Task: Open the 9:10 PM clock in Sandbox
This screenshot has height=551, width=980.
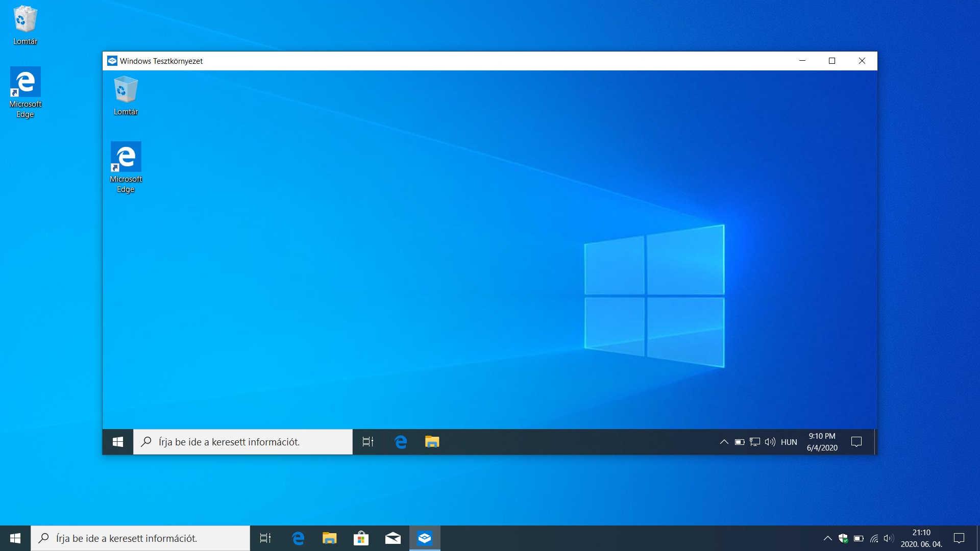Action: (822, 442)
